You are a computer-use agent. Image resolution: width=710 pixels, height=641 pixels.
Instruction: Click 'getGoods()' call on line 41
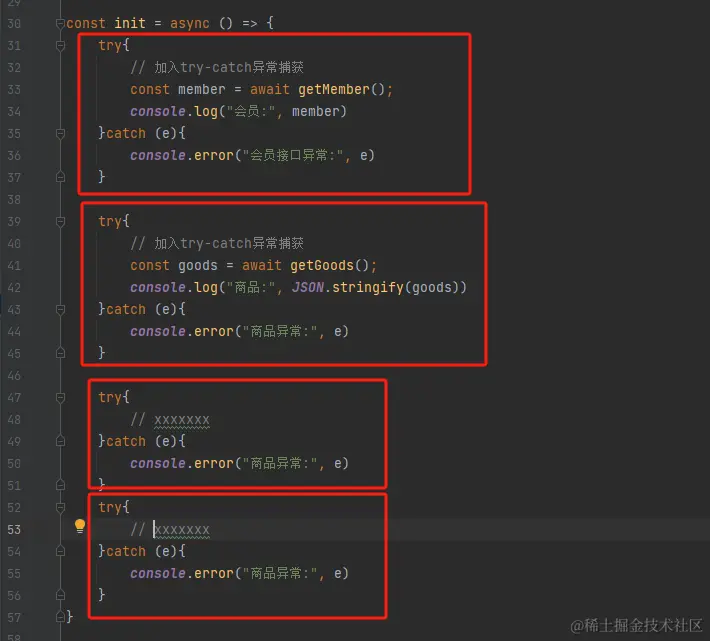[330, 265]
